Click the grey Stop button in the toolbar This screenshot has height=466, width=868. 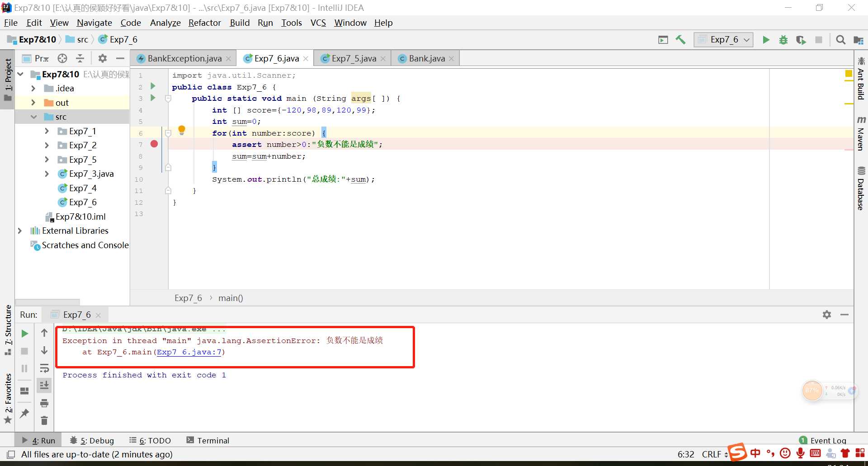click(x=818, y=40)
